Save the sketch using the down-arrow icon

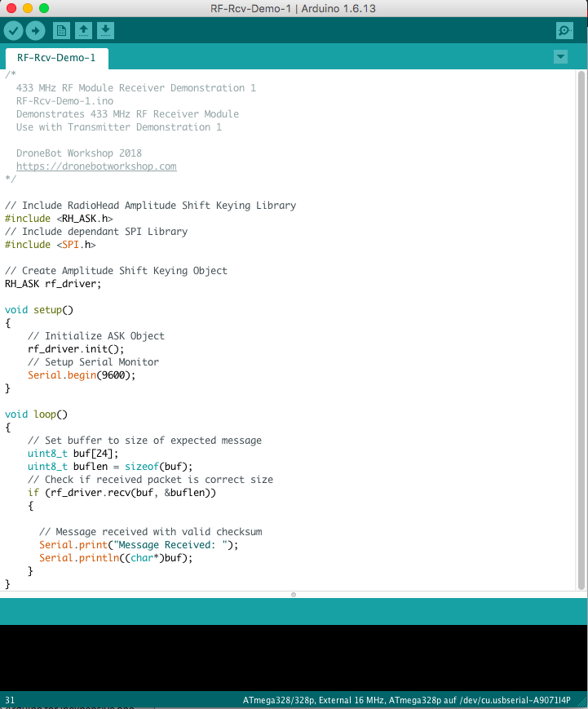(x=105, y=31)
